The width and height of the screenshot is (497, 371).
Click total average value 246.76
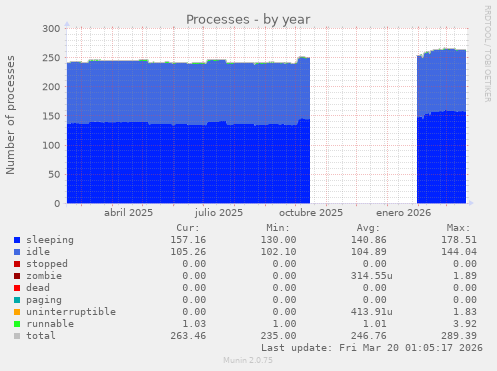(x=369, y=336)
